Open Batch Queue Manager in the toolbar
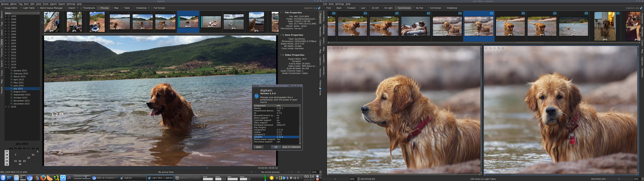Screen dimensions: 644x181 tap(50, 8)
